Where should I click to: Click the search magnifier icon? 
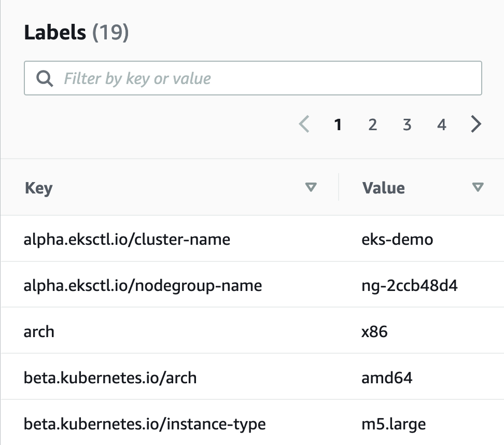[x=45, y=78]
